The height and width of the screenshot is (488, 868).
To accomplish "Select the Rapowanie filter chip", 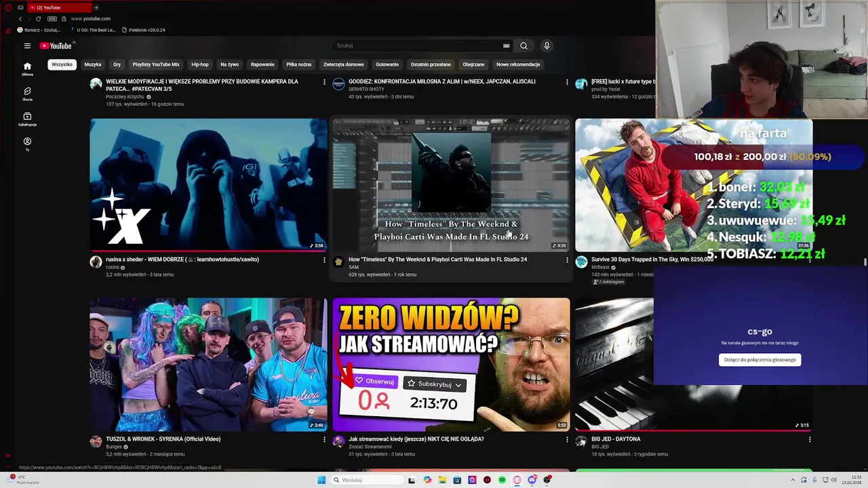I will click(262, 64).
